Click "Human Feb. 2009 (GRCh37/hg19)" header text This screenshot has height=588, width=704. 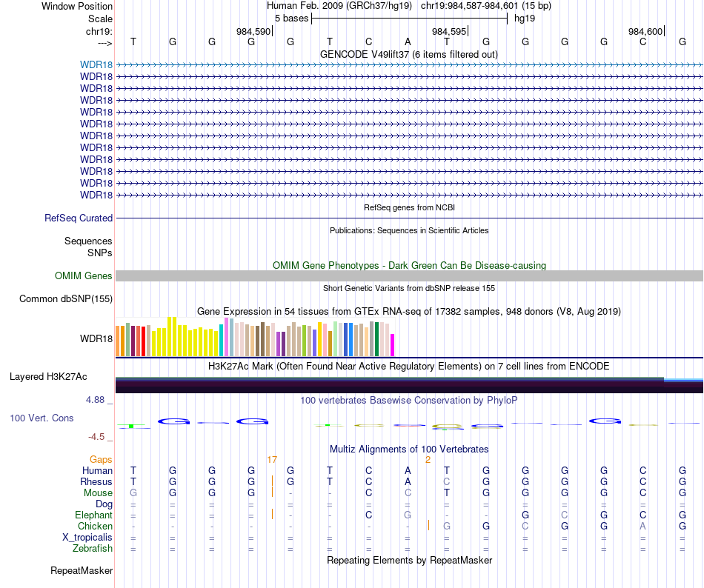[x=339, y=6]
